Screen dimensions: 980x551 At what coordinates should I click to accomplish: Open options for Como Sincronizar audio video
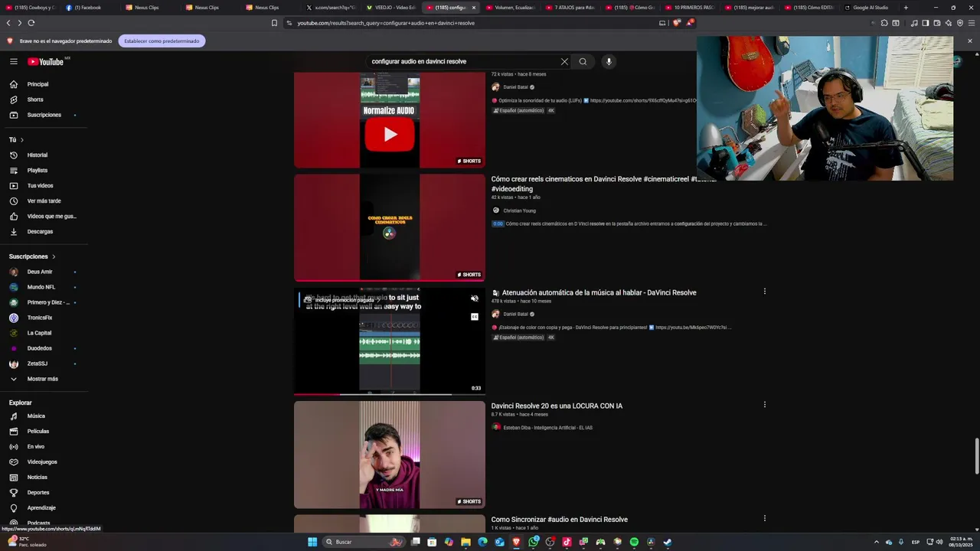pos(764,518)
